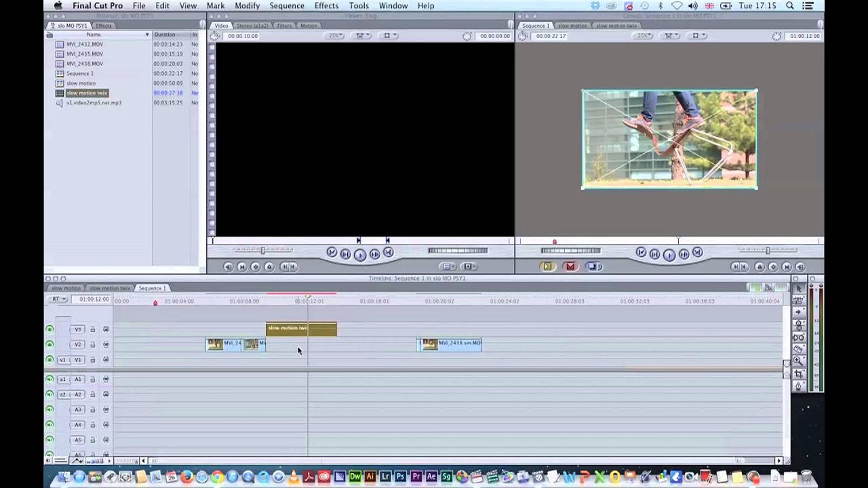This screenshot has width=868, height=488.
Task: Launch Photoshop from the Dock
Action: point(400,477)
